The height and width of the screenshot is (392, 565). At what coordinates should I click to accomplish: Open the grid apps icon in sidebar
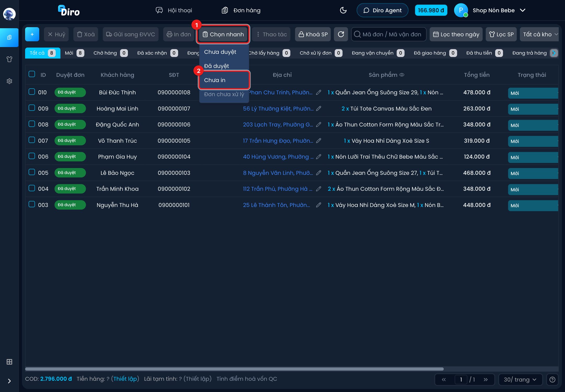tap(9, 362)
